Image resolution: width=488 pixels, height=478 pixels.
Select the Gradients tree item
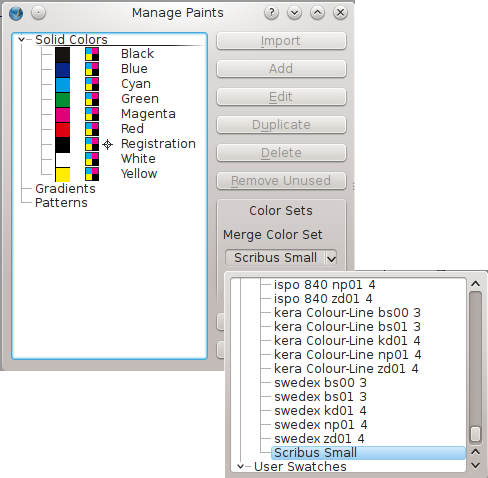65,189
